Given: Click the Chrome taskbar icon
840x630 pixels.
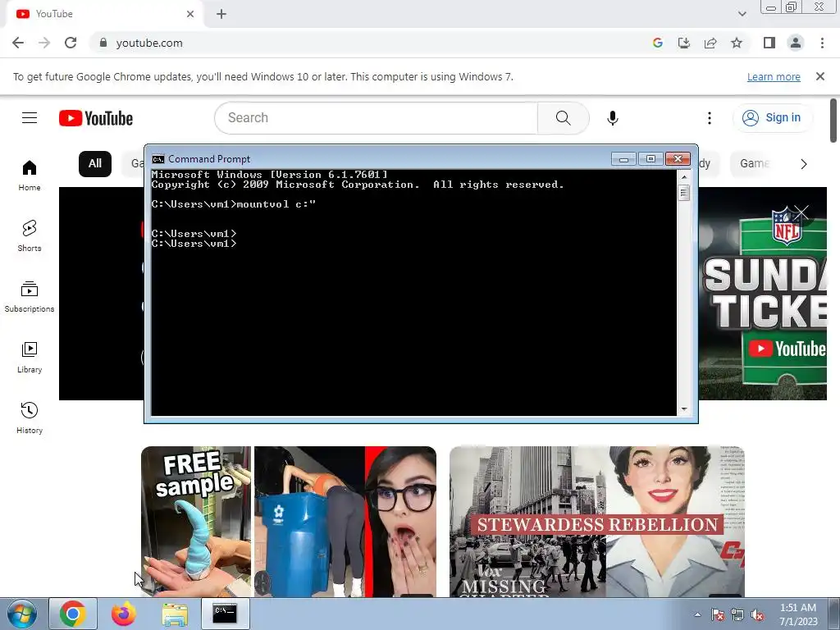Looking at the screenshot, I should [73, 614].
